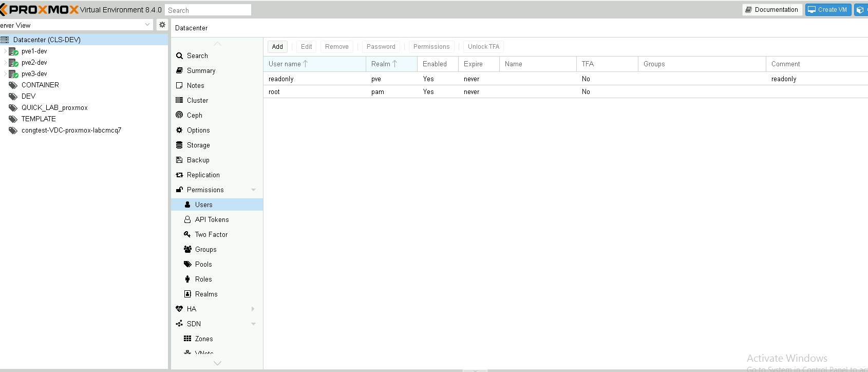Focus the top Search input field
Screen dimensions: 868x372
[207, 10]
